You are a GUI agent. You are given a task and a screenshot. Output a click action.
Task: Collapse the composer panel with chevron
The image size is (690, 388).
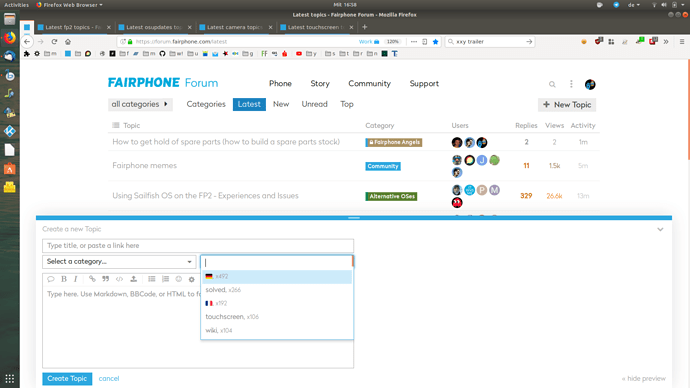pos(660,229)
